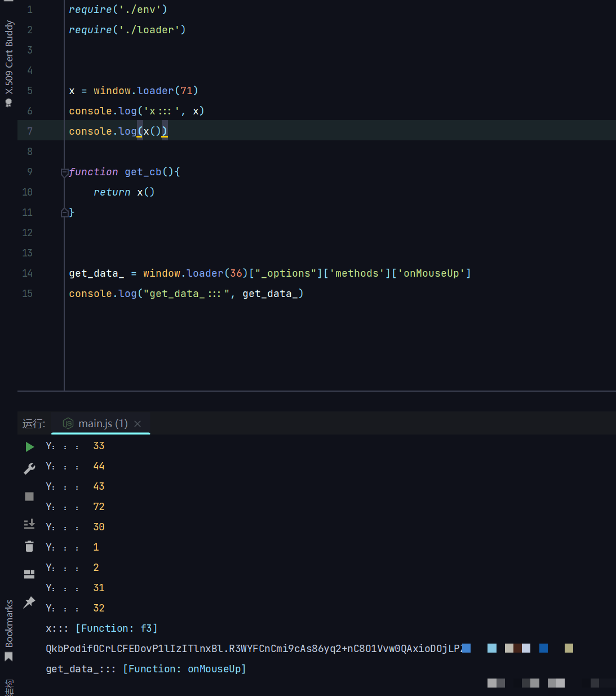Click the [Function: f3] console output
This screenshot has height=696, width=616.
(x=117, y=628)
